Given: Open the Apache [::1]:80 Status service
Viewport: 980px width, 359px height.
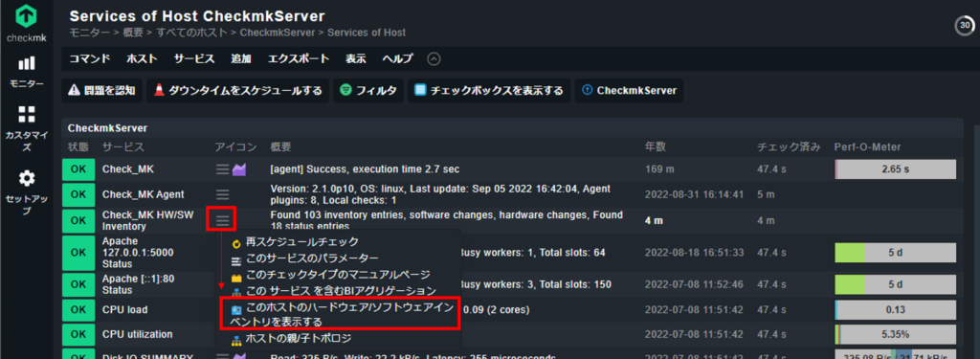Looking at the screenshot, I should tap(129, 284).
